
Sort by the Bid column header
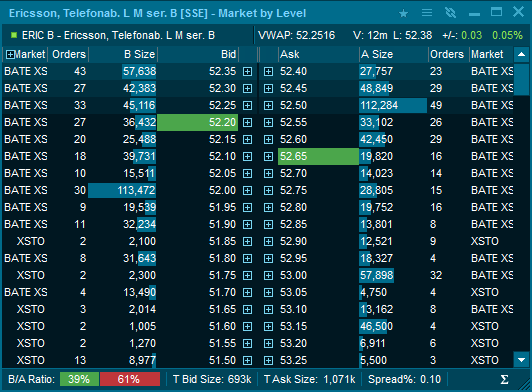198,54
